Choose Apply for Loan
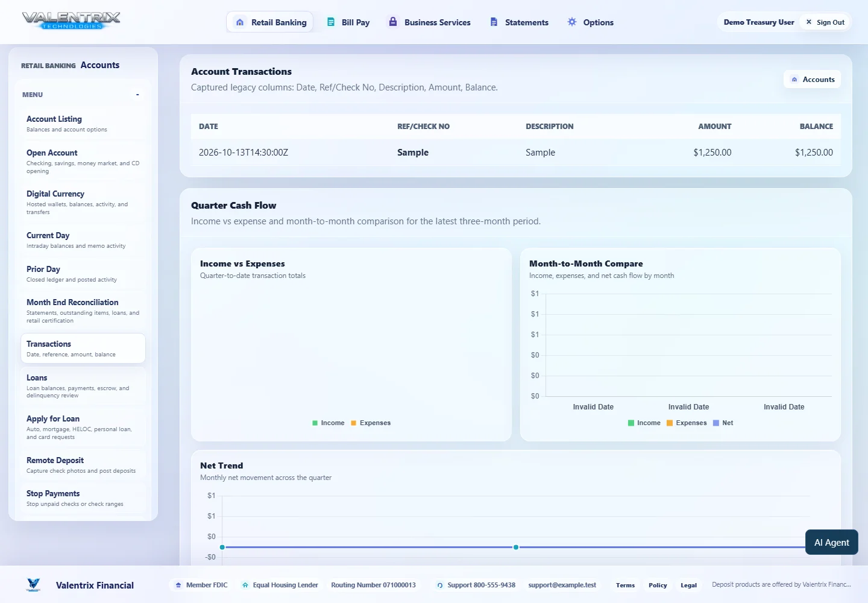This screenshot has width=868, height=603. tap(83, 427)
